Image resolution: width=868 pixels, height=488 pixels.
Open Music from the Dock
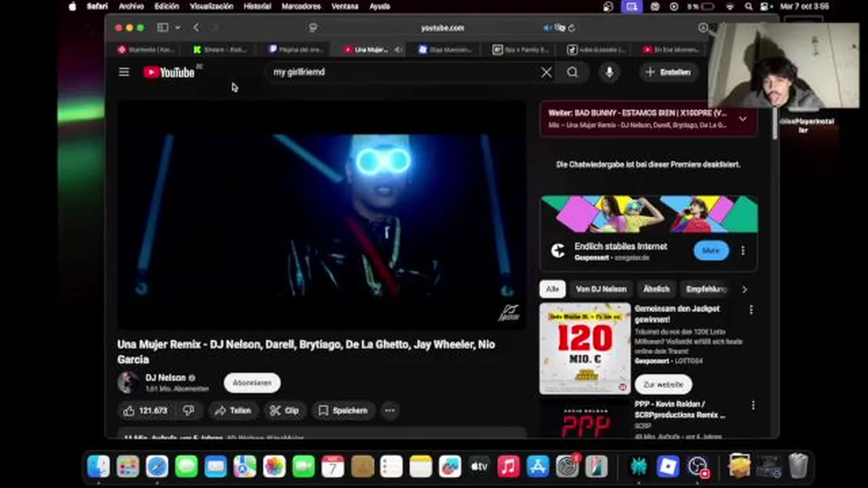(509, 466)
